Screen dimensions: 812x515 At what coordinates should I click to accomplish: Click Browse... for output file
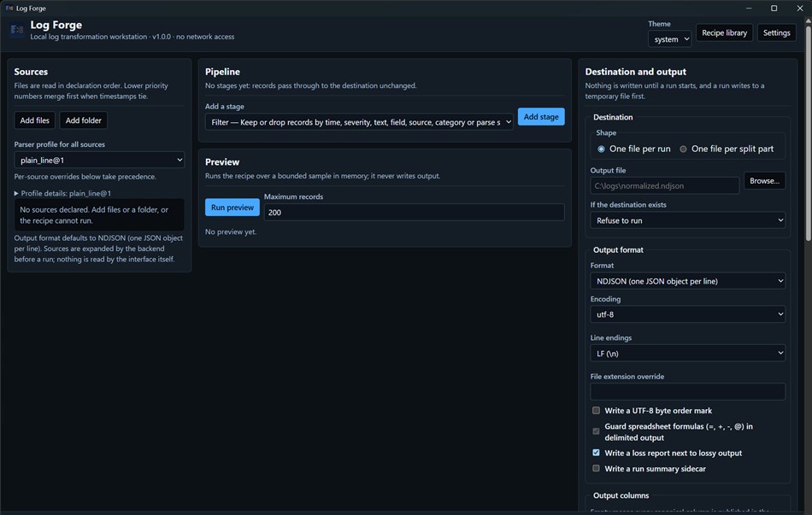click(x=764, y=181)
